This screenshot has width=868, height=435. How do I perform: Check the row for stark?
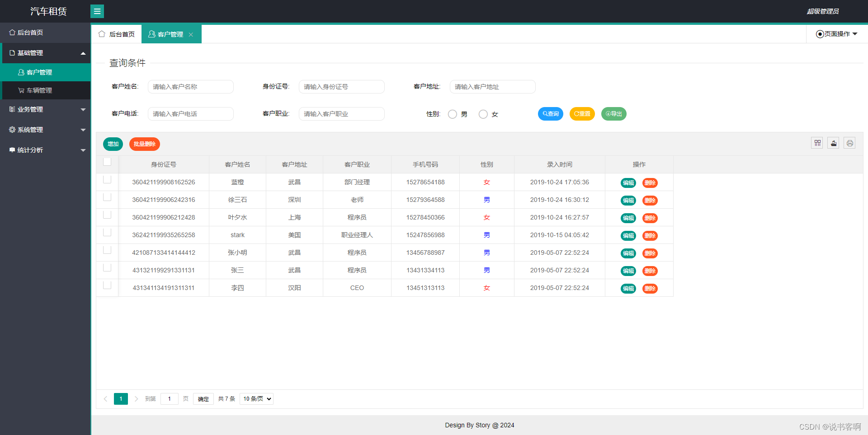click(107, 232)
